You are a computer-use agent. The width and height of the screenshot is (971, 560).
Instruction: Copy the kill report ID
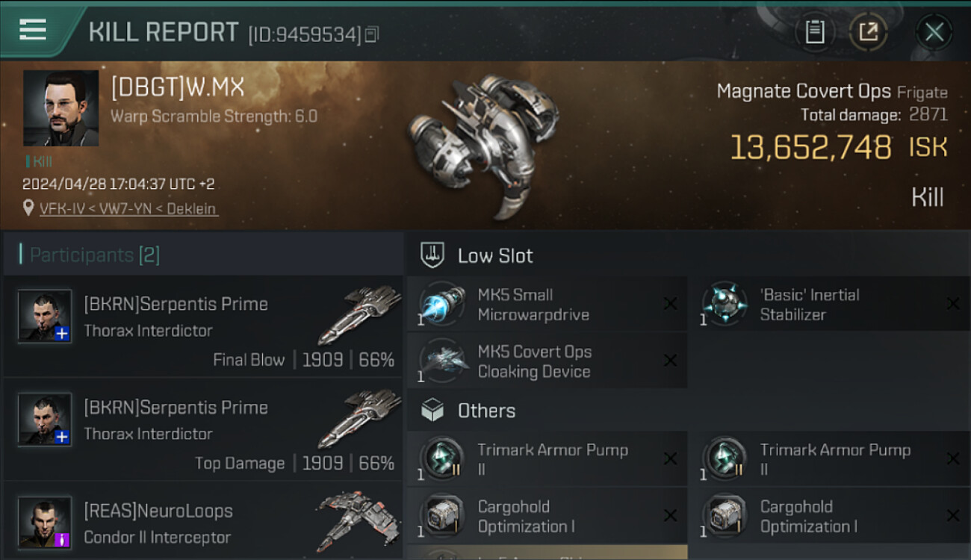pos(372,34)
